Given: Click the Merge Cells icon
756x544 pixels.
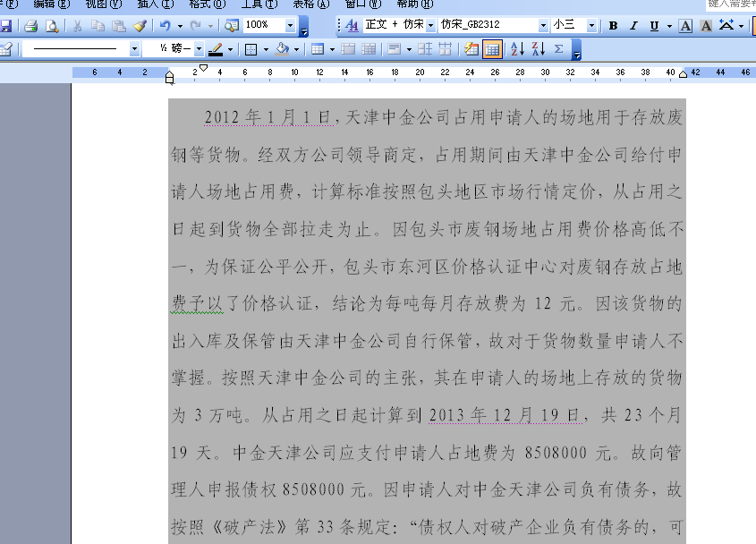Looking at the screenshot, I should [348, 49].
